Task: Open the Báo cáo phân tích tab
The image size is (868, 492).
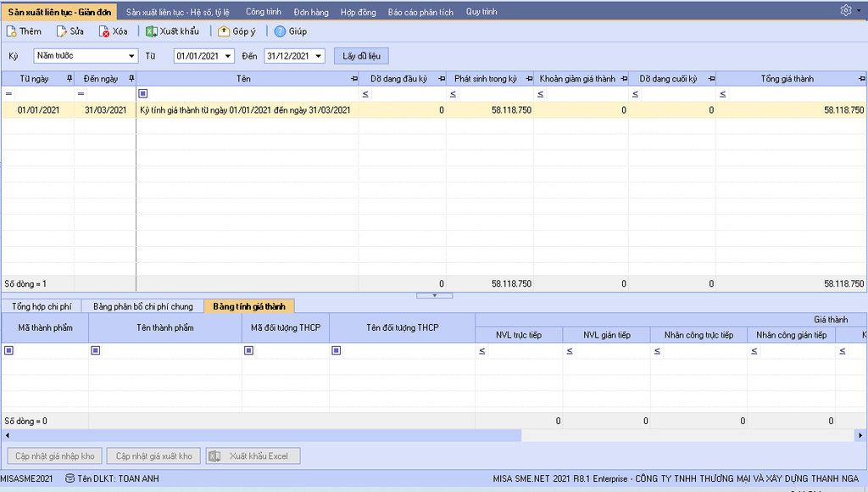Action: tap(420, 12)
